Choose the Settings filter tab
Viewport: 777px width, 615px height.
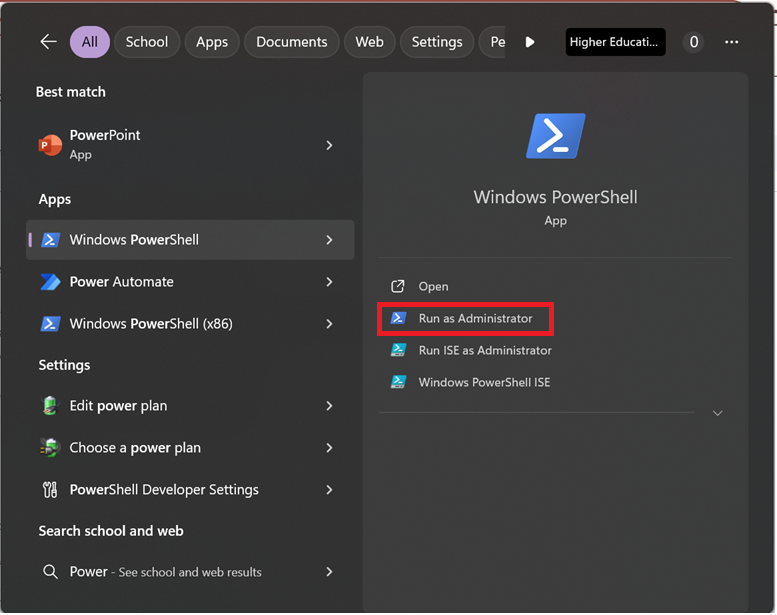(x=437, y=42)
